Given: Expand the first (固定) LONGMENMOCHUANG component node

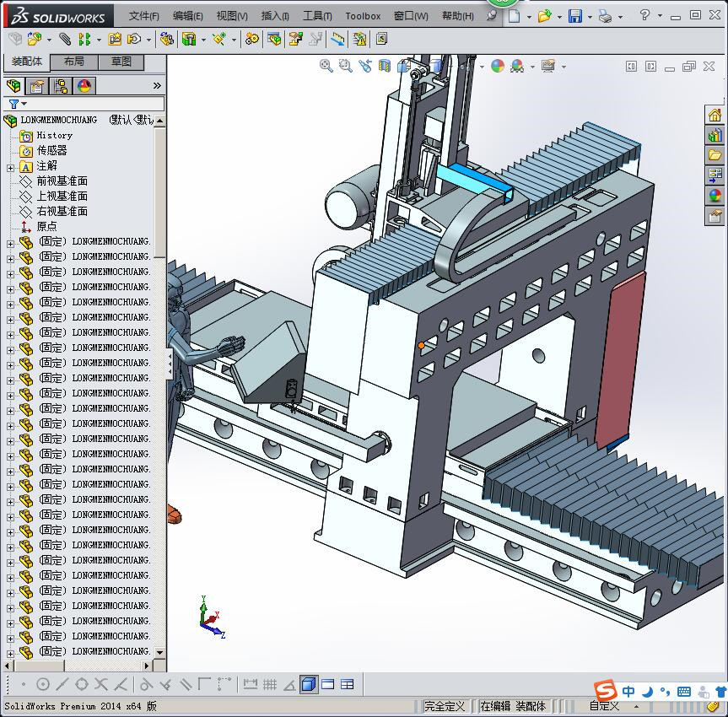Looking at the screenshot, I should 10,243.
